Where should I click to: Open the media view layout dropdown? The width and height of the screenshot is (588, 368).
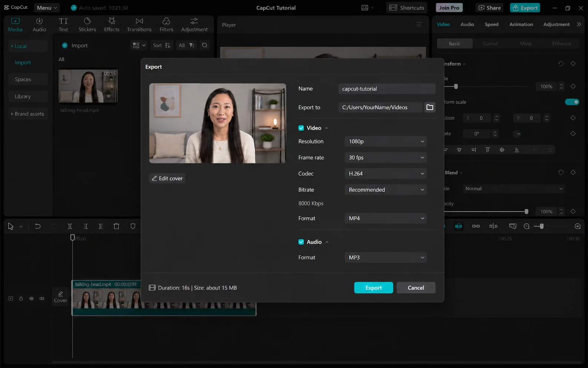(139, 45)
